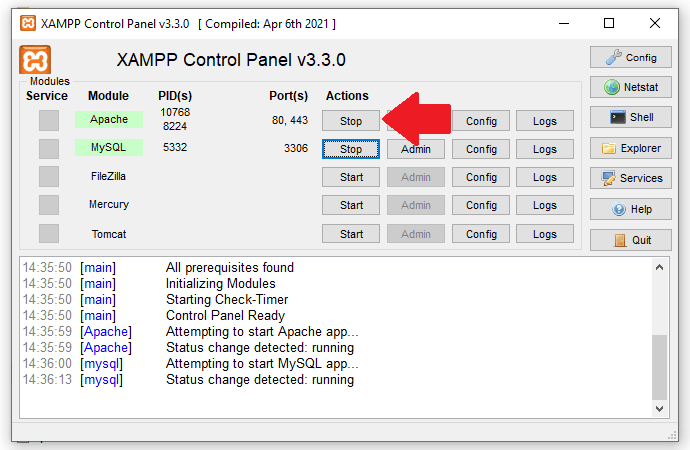Minimize the XAMPP window

[x=564, y=23]
